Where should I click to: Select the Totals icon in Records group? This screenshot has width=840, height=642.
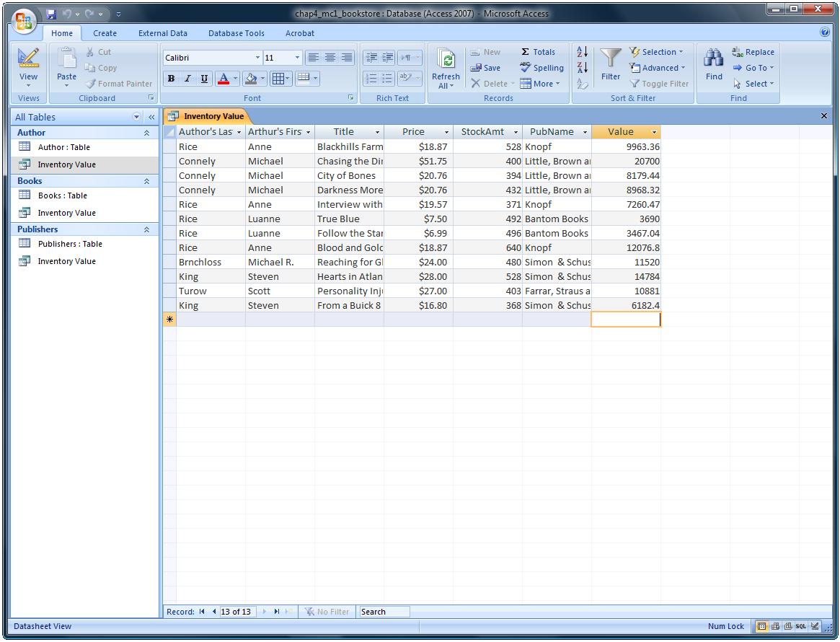click(x=539, y=52)
